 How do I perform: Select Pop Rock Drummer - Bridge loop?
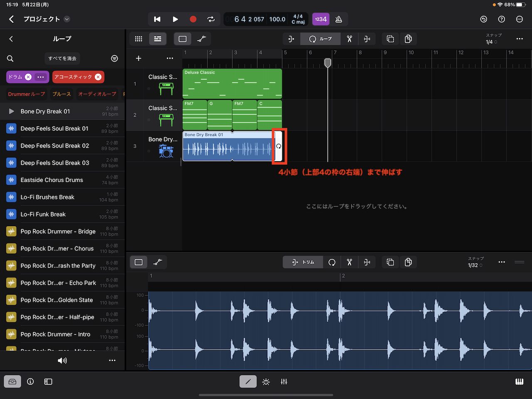[x=62, y=232]
